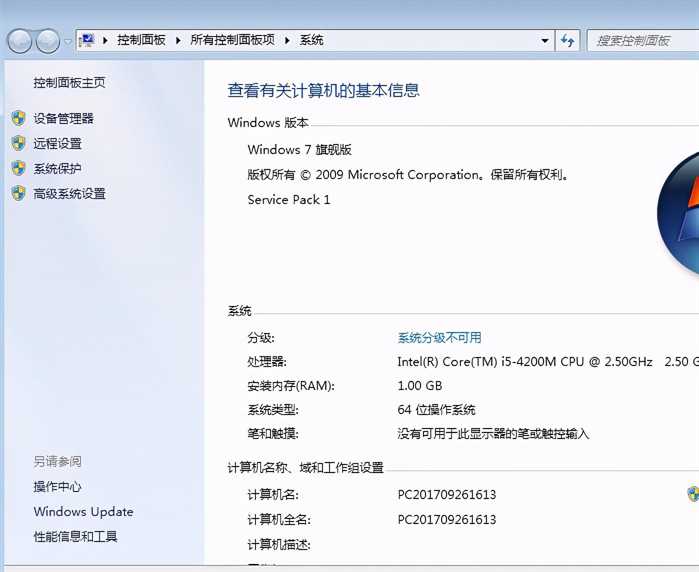This screenshot has height=572, width=699.
Task: Open the address bar history dropdown
Action: [x=545, y=41]
